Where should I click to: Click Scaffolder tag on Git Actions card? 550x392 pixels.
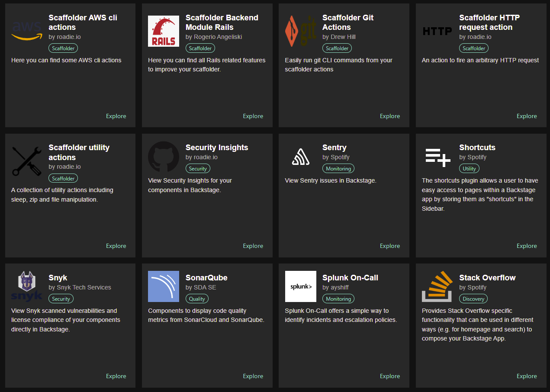(x=337, y=48)
